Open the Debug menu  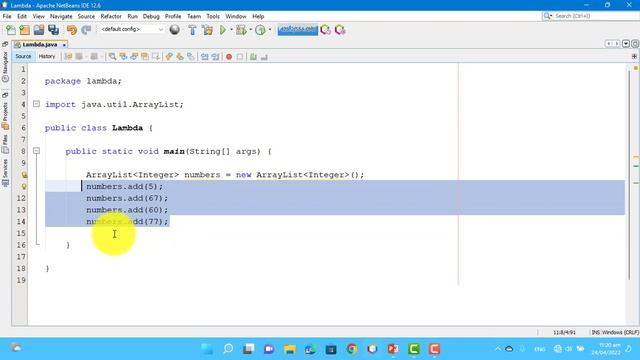151,16
